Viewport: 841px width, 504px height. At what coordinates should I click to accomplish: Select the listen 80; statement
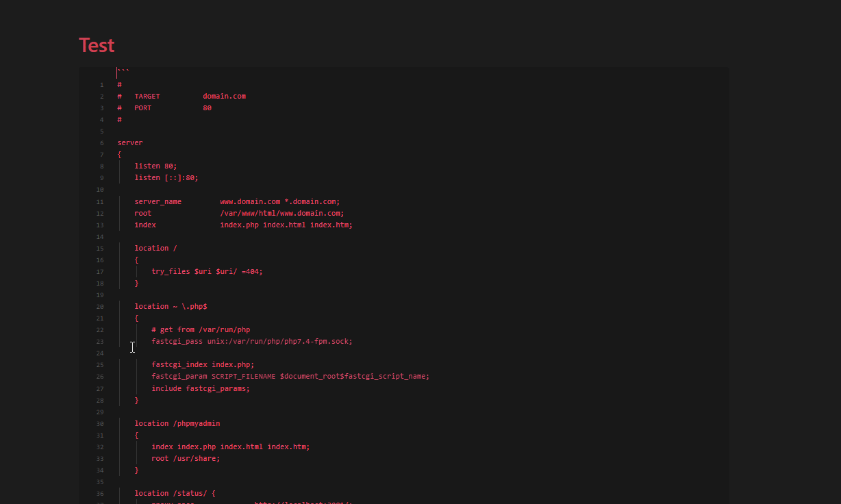coord(155,166)
